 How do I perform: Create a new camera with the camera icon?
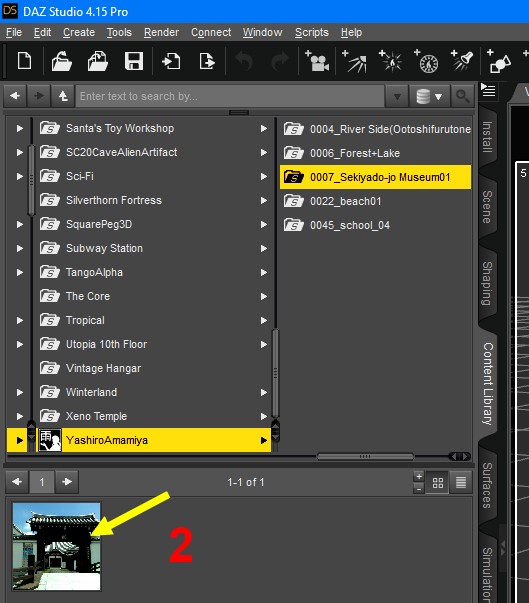pyautogui.click(x=317, y=62)
